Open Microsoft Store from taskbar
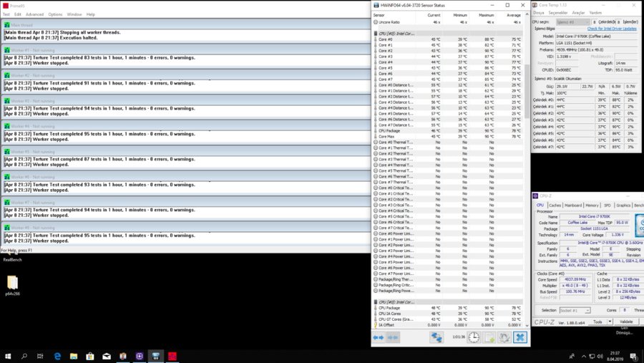This screenshot has height=363, width=644. (90, 356)
